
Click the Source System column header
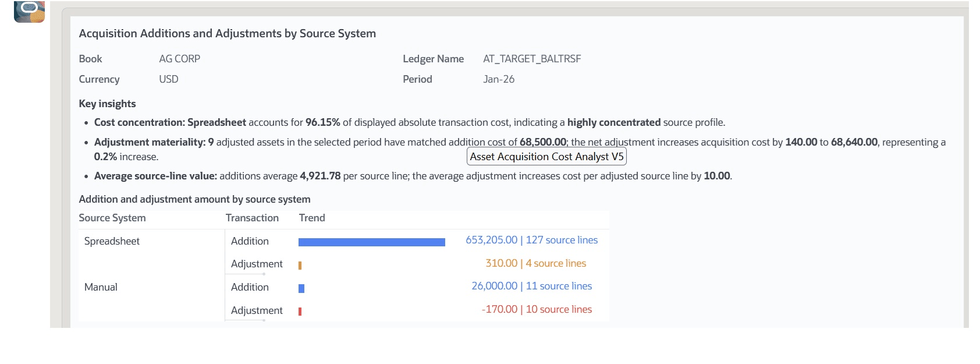(112, 218)
